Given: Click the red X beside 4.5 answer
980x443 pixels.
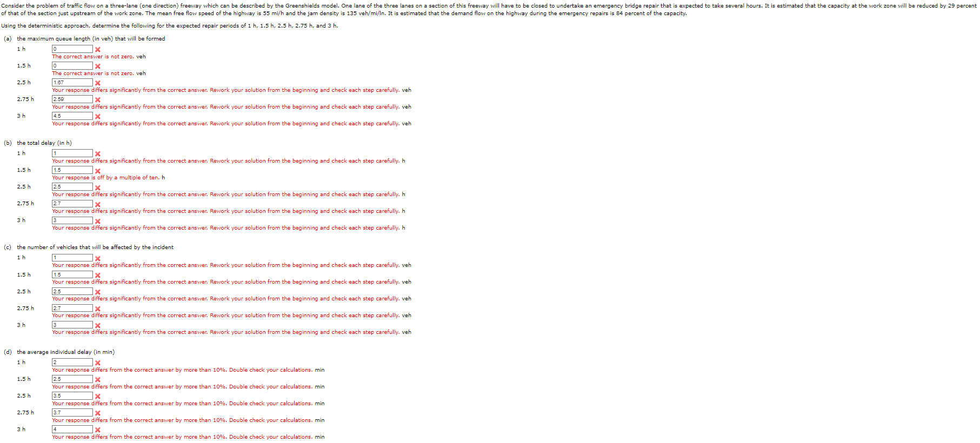Looking at the screenshot, I should (x=98, y=117).
